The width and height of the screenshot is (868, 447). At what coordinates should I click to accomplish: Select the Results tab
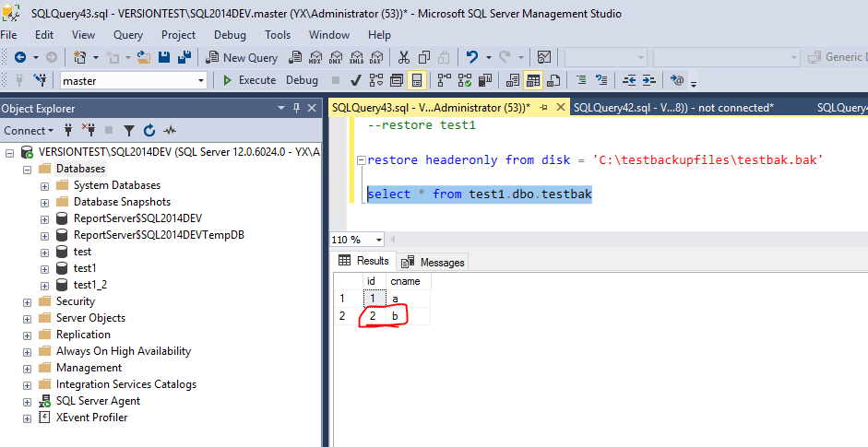click(x=363, y=261)
